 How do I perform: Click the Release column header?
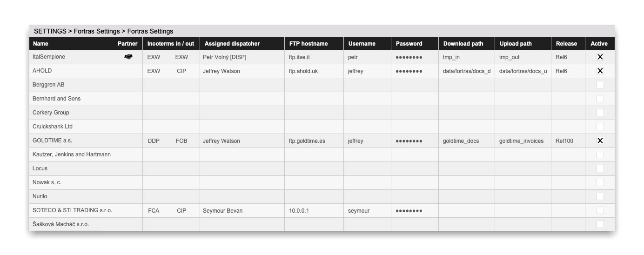(x=566, y=44)
